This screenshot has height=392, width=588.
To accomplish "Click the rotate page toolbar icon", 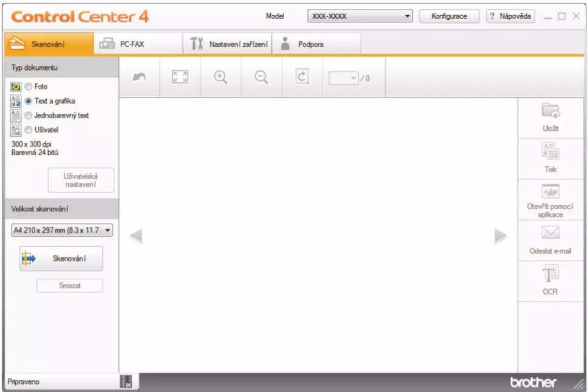I will click(x=302, y=78).
